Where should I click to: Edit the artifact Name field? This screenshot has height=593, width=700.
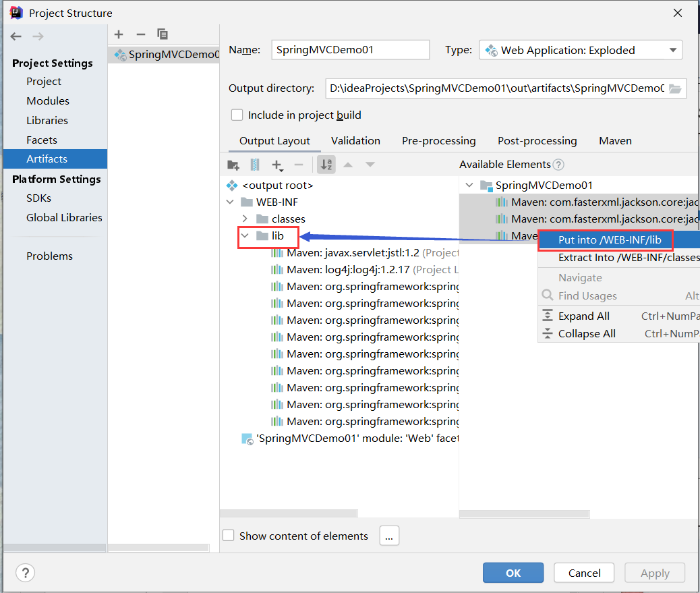coord(351,50)
